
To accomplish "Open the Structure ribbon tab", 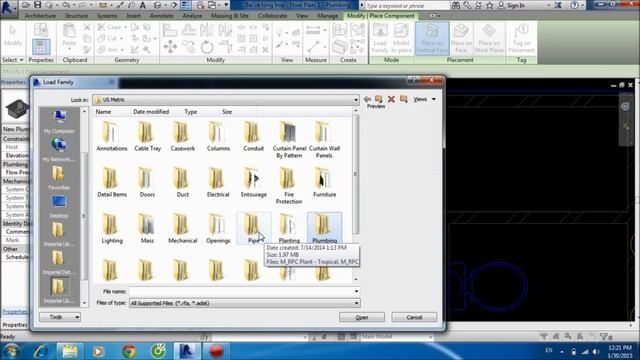I will 76,16.
